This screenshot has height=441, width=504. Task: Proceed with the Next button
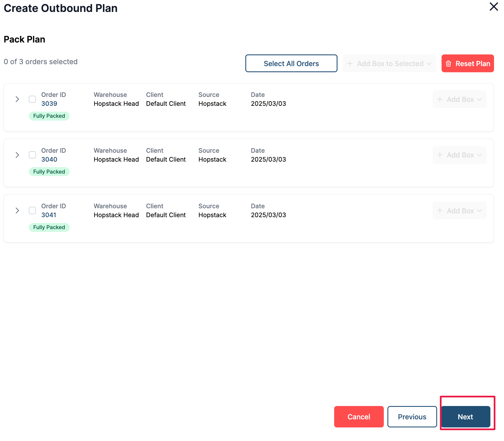pos(465,417)
